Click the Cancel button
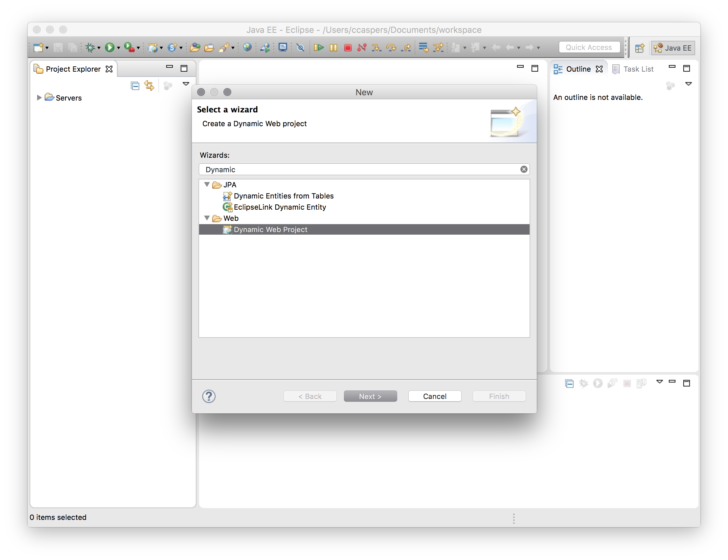The image size is (728, 560). (x=435, y=396)
